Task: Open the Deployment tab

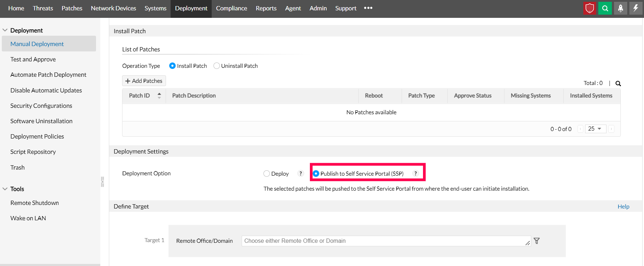Action: click(191, 8)
